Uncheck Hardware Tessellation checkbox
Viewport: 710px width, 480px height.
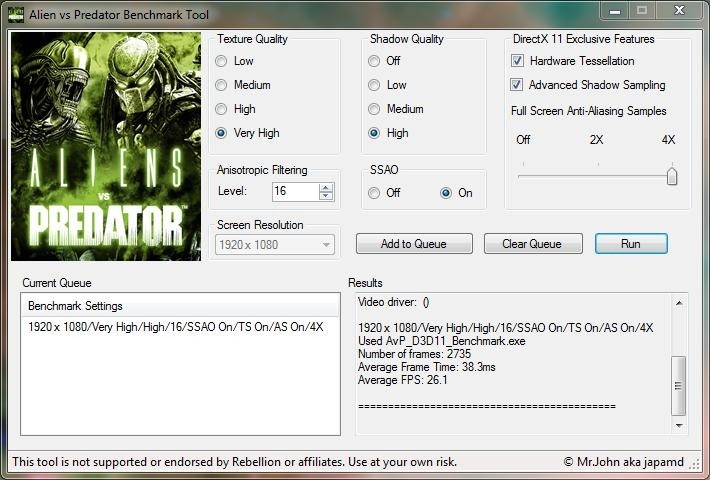coord(518,61)
